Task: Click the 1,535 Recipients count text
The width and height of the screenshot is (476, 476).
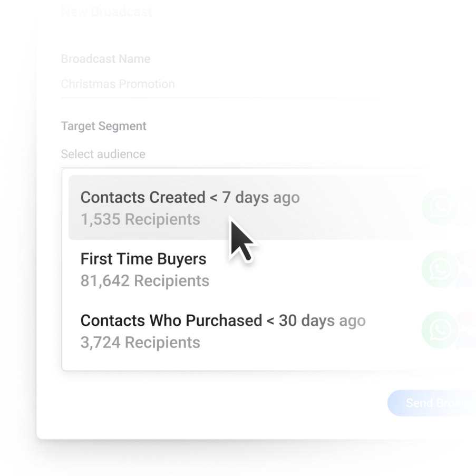Action: pos(140,219)
